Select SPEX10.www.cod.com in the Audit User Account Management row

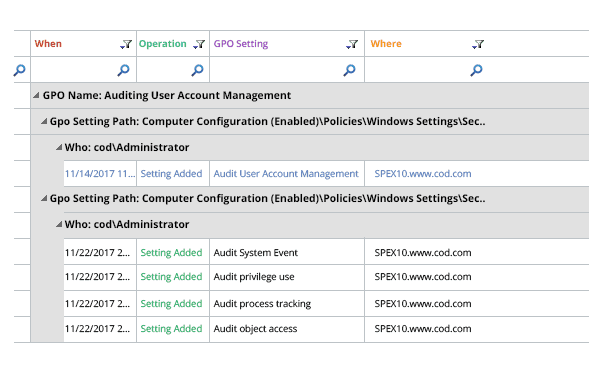(423, 174)
